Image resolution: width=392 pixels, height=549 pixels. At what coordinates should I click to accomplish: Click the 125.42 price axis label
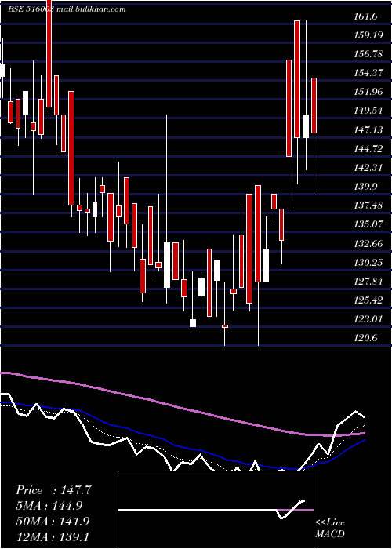[x=368, y=300]
